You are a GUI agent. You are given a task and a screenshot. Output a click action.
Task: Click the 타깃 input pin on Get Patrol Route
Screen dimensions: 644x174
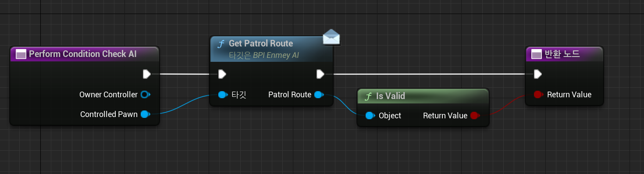223,94
